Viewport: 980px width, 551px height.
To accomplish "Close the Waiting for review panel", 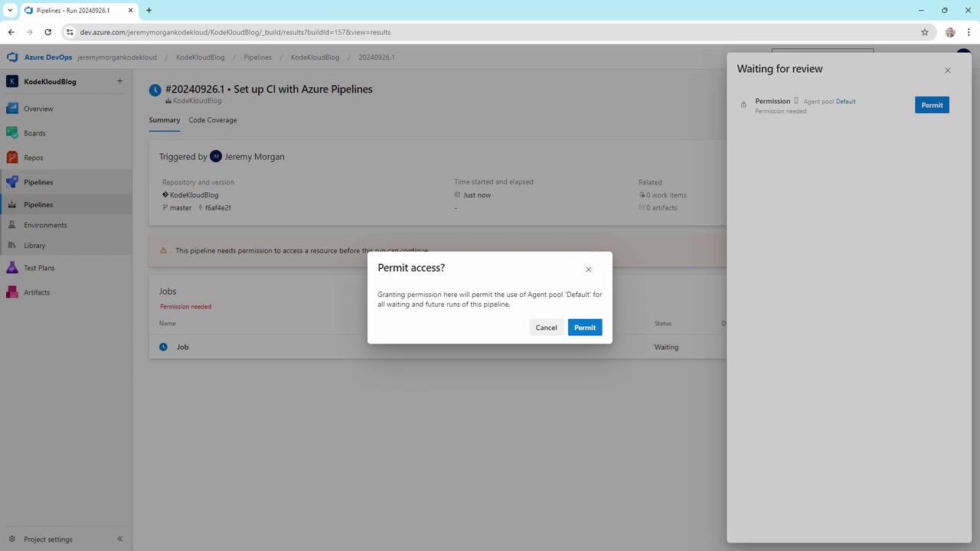I will click(948, 70).
